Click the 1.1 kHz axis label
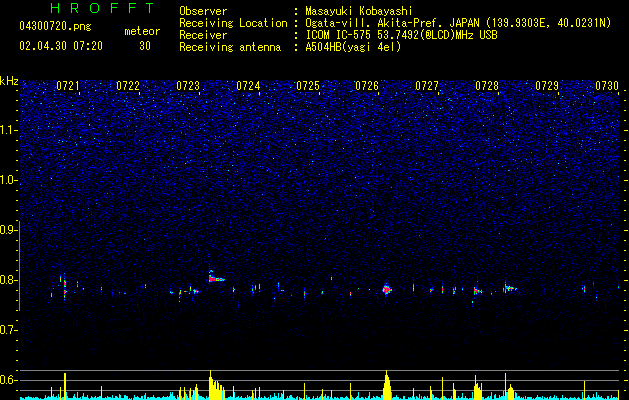 (9, 130)
